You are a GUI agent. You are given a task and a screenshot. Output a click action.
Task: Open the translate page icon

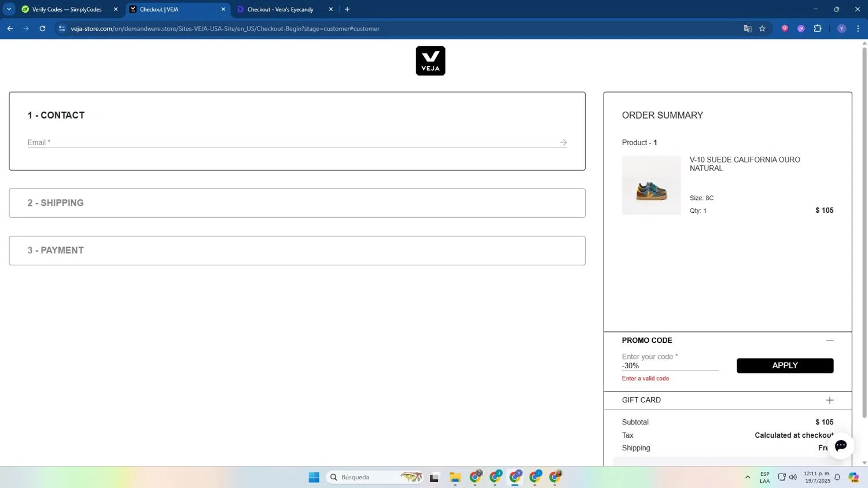tap(747, 28)
